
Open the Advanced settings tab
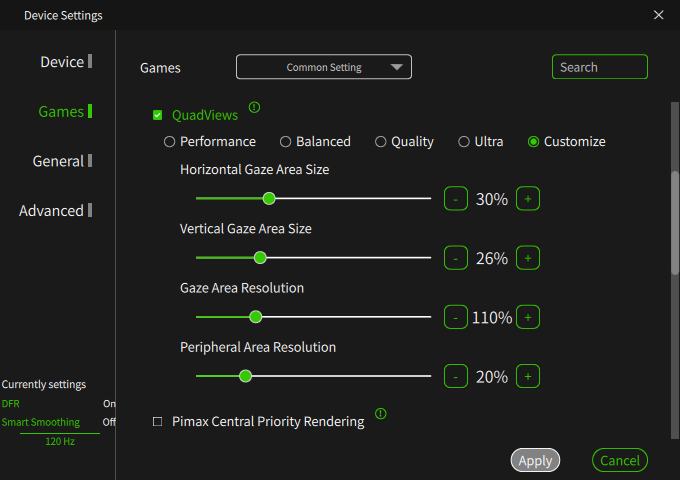[x=52, y=211]
